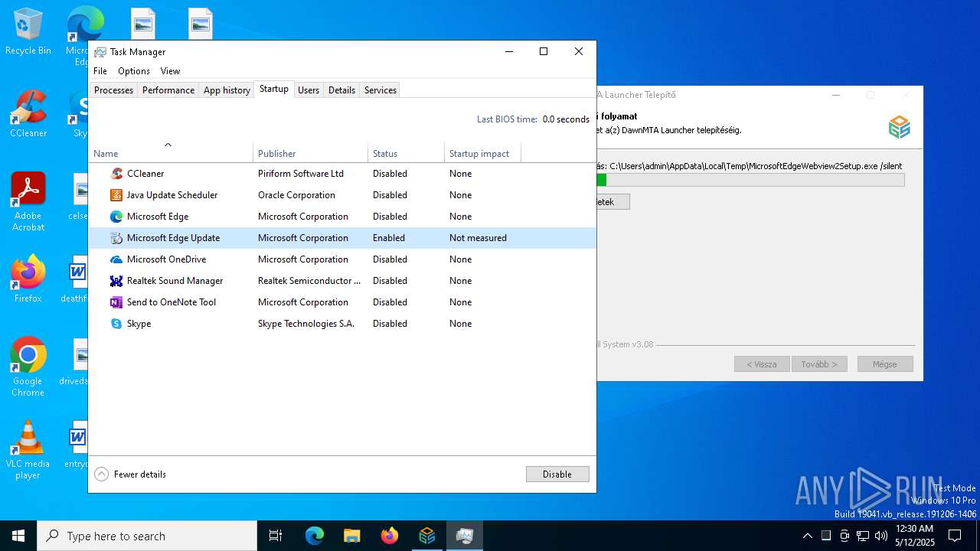
Task: Open File Explorer from the taskbar
Action: (x=352, y=536)
